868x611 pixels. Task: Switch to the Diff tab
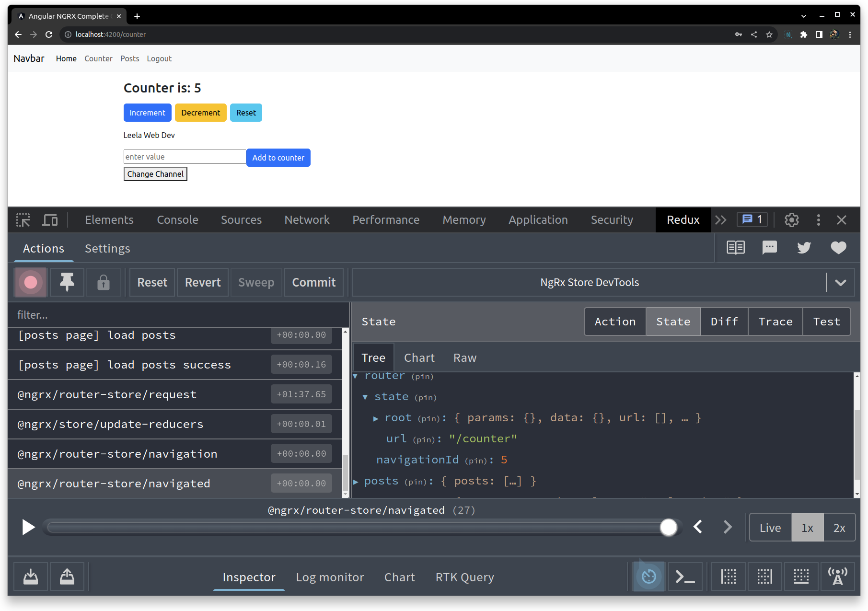724,322
